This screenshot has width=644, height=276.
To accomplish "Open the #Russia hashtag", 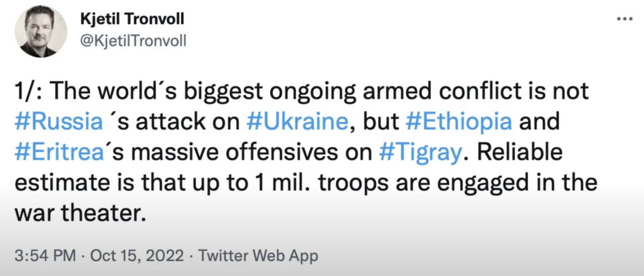I will click(58, 122).
